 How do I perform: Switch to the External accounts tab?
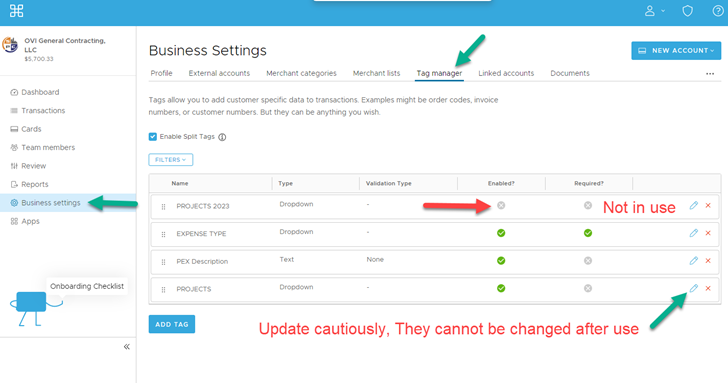[x=219, y=73]
